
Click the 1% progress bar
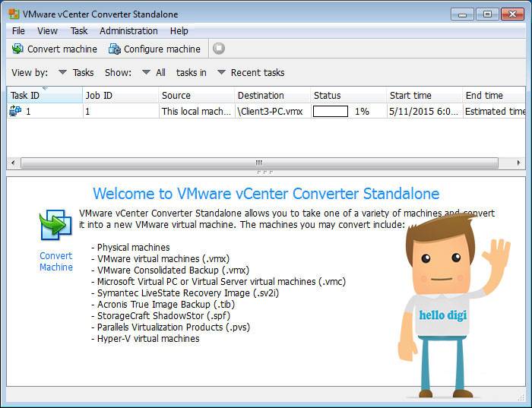331,111
